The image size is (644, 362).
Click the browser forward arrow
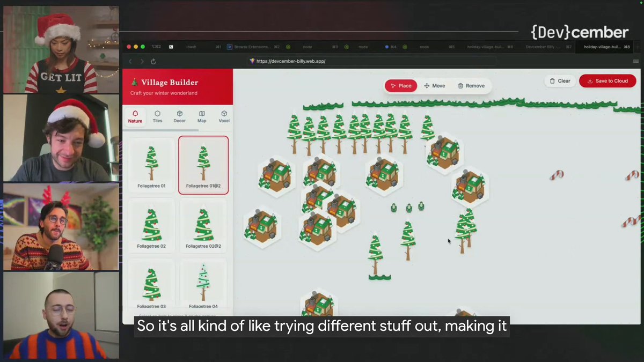click(142, 61)
